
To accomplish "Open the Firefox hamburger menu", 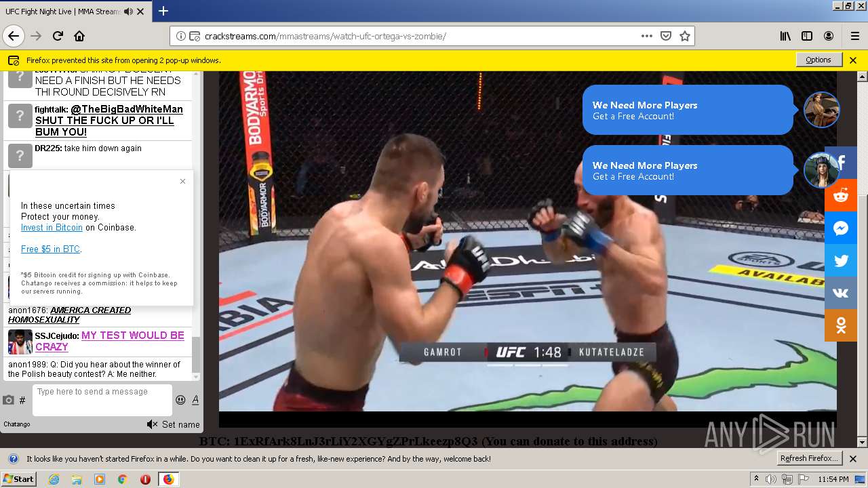I will [854, 36].
